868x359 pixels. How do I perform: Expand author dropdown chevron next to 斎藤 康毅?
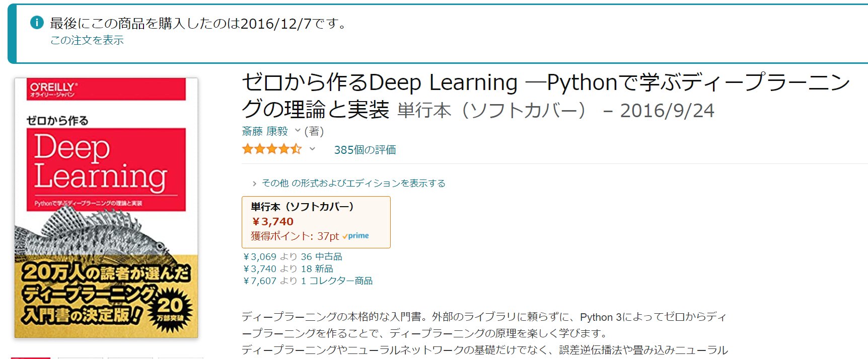(298, 131)
